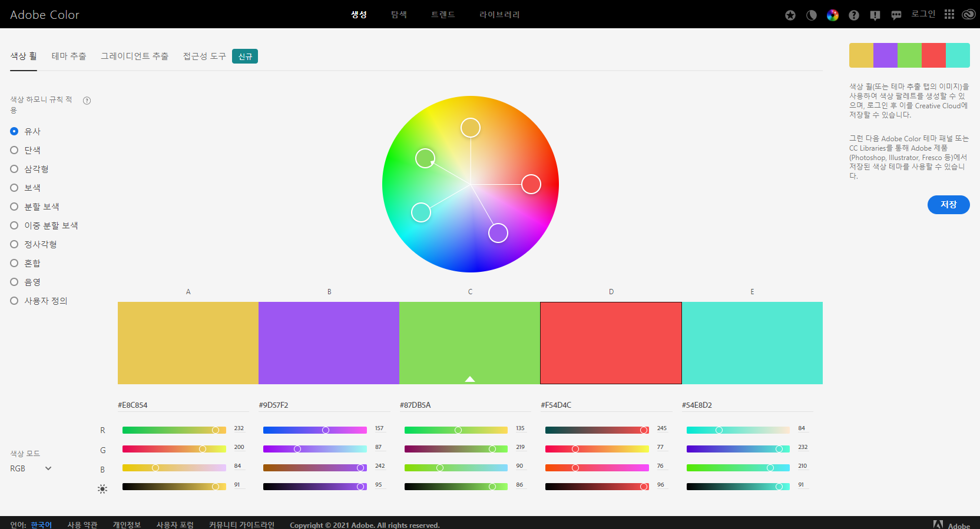Select the 정사각형 harmony rule
Image resolution: width=980 pixels, height=529 pixels.
pos(34,244)
